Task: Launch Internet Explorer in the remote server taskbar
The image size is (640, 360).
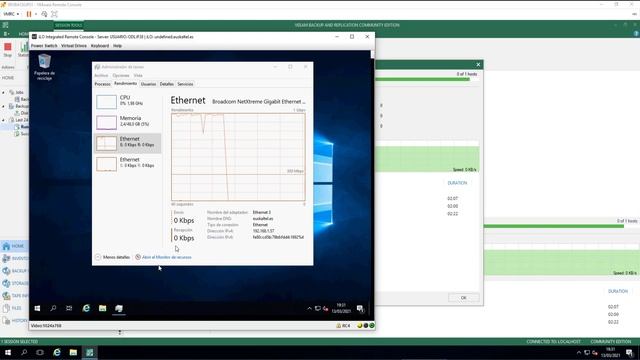Action: 86,309
